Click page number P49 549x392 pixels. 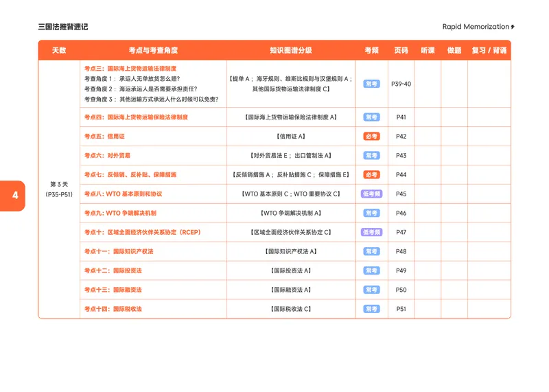click(x=401, y=270)
